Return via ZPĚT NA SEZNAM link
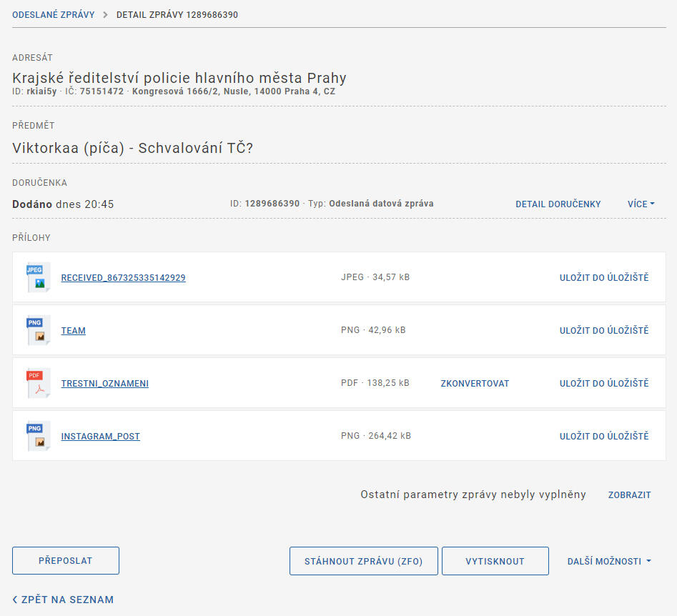 pyautogui.click(x=63, y=600)
